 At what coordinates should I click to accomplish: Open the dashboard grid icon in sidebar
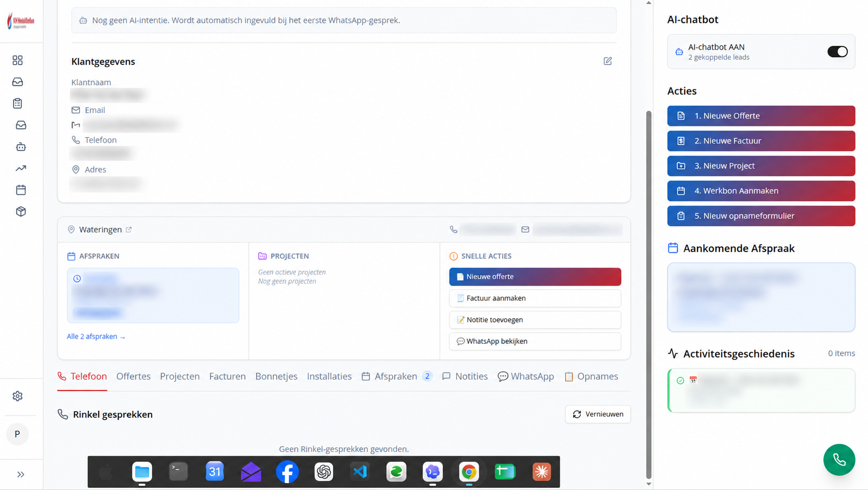(18, 60)
